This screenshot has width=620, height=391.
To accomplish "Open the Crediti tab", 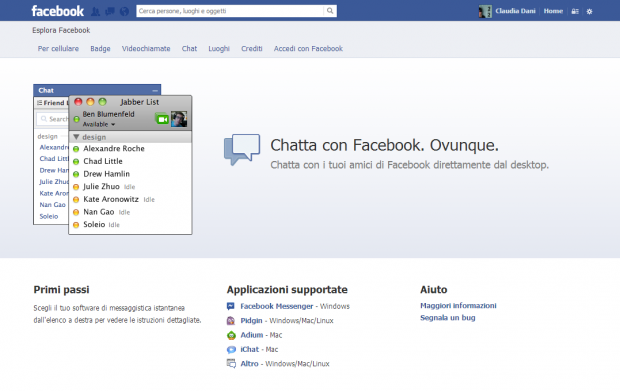I will (x=252, y=49).
